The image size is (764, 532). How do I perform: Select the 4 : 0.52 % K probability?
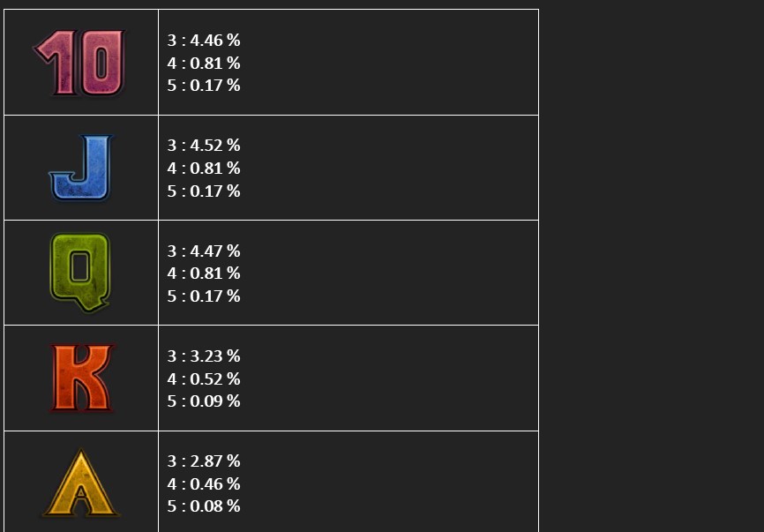(204, 379)
